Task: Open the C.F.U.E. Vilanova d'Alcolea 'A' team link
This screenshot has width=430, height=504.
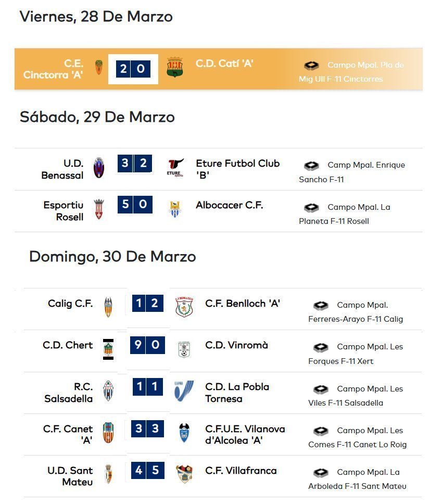Action: tap(245, 435)
